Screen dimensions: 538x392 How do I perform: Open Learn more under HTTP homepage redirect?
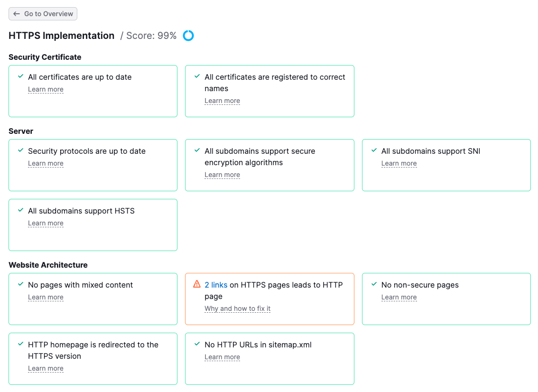pos(46,368)
